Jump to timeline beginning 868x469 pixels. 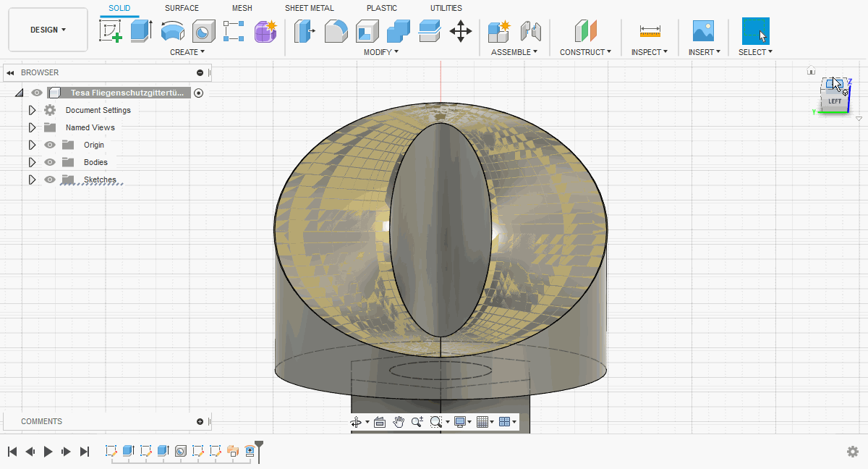click(x=12, y=452)
